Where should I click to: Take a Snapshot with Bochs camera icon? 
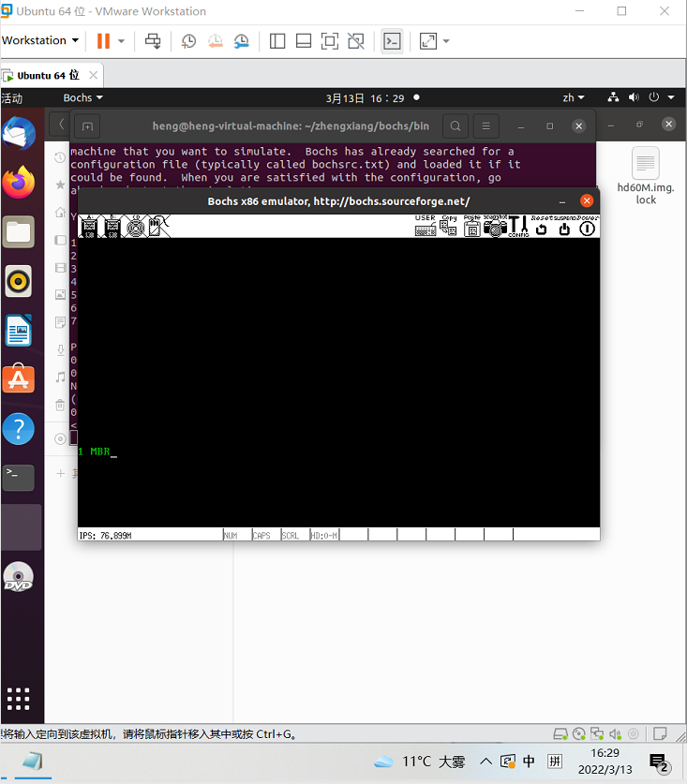[495, 226]
